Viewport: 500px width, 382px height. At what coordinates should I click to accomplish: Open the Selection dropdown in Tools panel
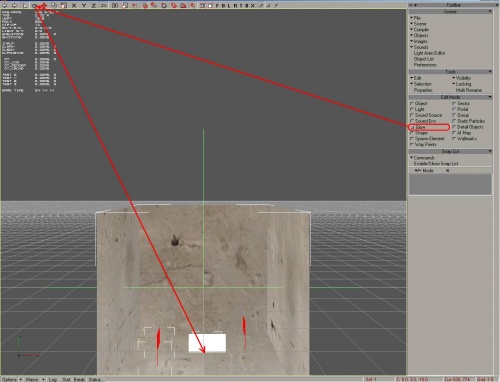click(x=421, y=84)
